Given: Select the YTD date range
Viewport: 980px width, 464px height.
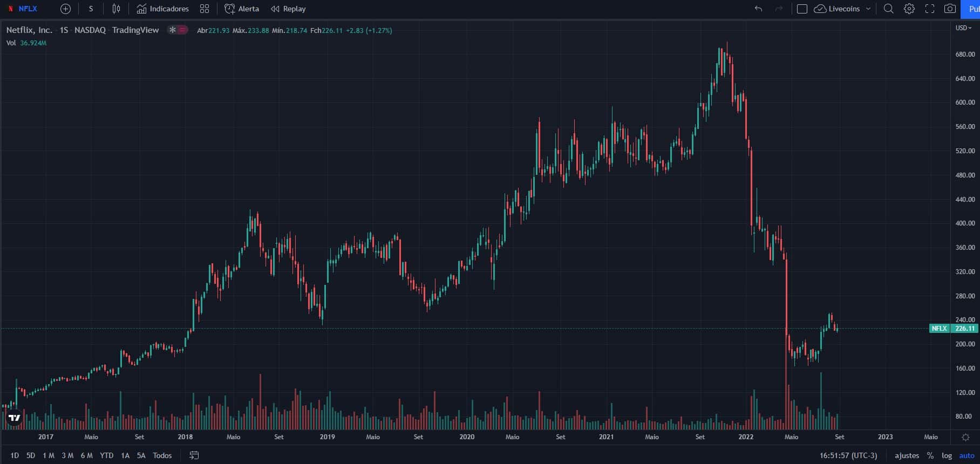Looking at the screenshot, I should click(107, 455).
